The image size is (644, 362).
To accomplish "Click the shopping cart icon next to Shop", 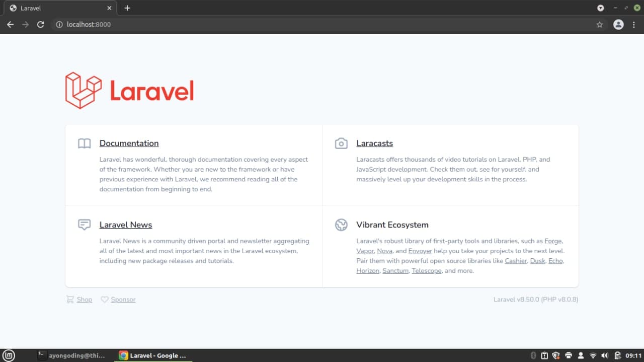I will pos(69,299).
